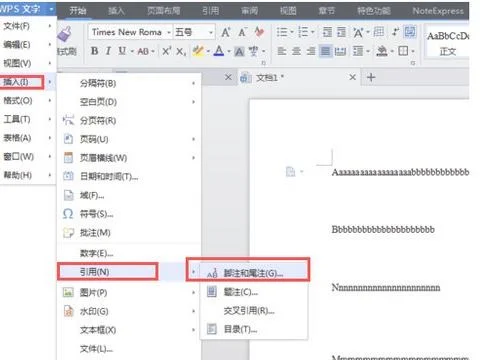Click the line spacing icon

358,51
